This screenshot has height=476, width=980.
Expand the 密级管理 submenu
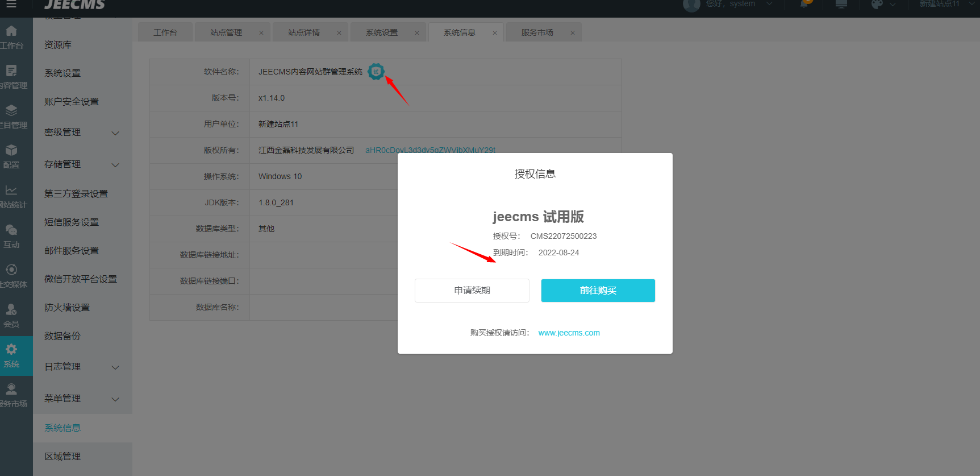(115, 133)
